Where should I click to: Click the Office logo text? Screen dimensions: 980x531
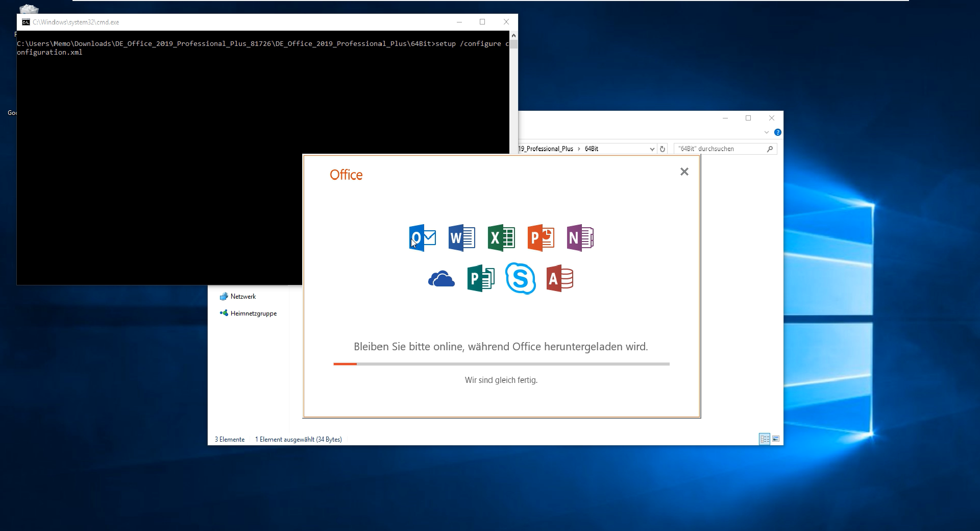point(346,175)
